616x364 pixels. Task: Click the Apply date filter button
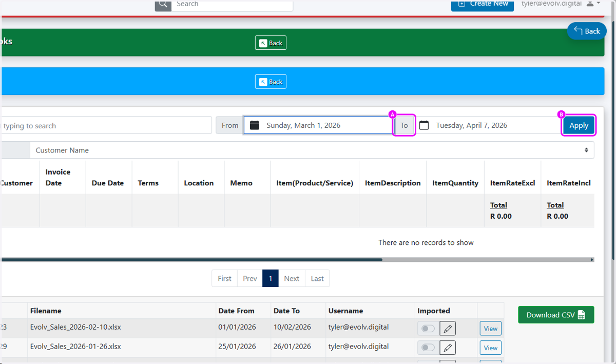tap(579, 125)
